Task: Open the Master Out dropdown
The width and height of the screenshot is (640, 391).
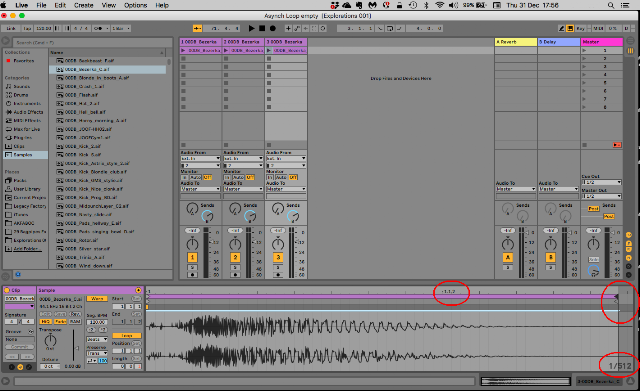Action: [x=602, y=196]
